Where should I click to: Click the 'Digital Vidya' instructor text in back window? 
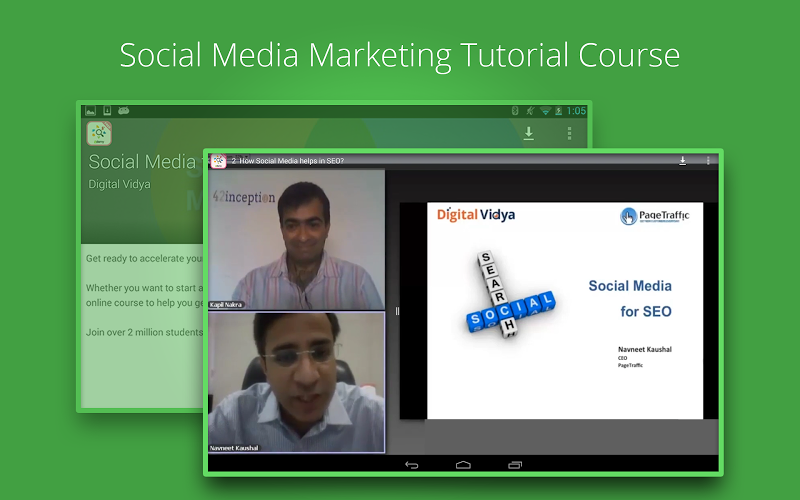pos(119,184)
